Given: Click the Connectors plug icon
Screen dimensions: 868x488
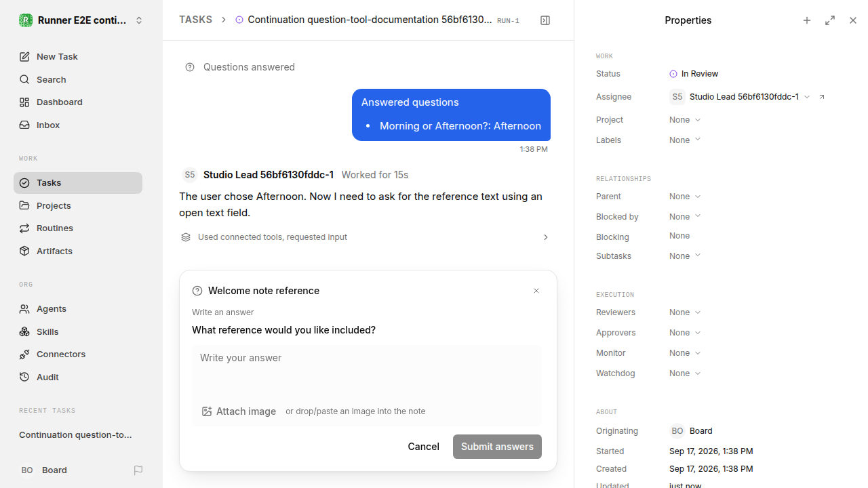Looking at the screenshot, I should point(24,354).
